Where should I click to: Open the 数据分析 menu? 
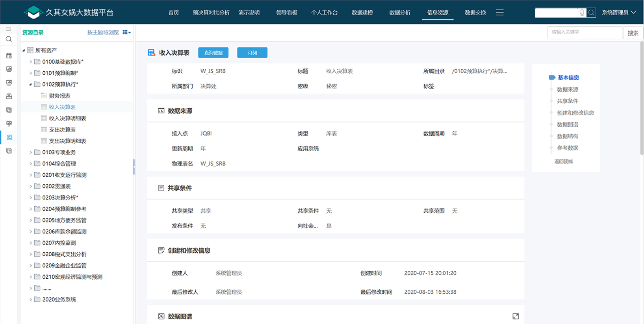coord(400,13)
